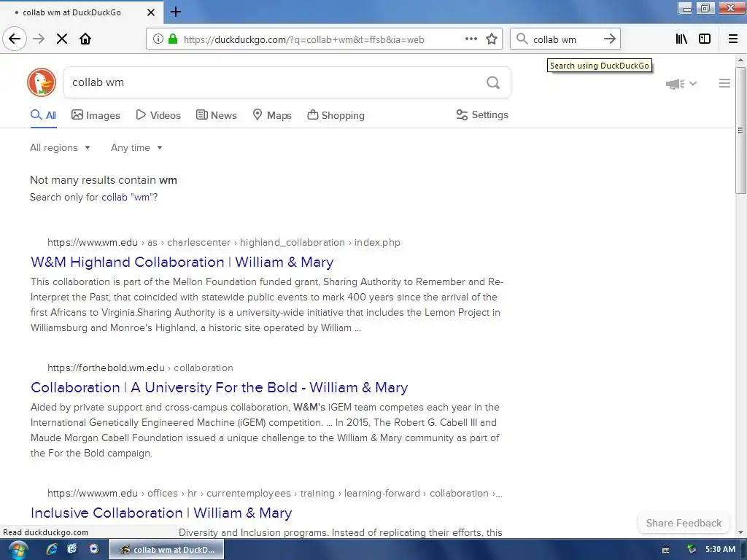Expand the Any time filter dropdown
The image size is (747, 560).
click(136, 147)
